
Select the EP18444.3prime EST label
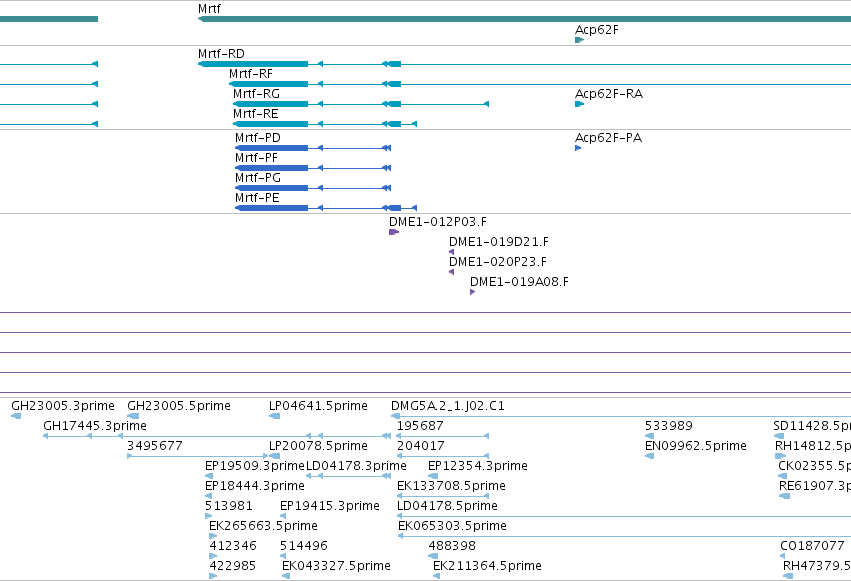click(255, 486)
